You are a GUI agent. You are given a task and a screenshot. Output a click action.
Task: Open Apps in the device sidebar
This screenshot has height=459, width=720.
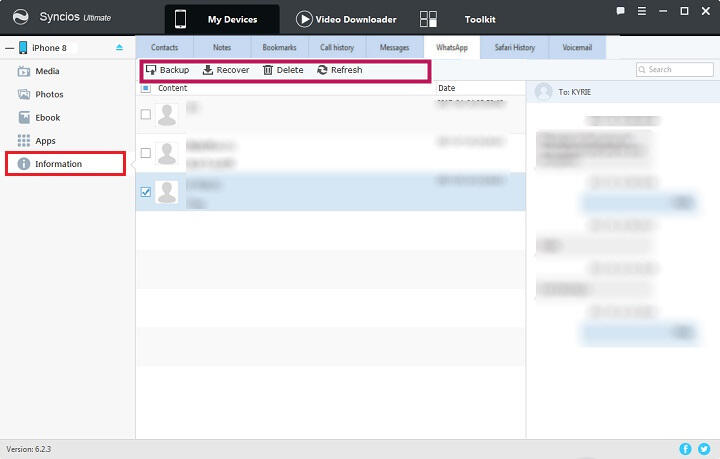[x=45, y=141]
